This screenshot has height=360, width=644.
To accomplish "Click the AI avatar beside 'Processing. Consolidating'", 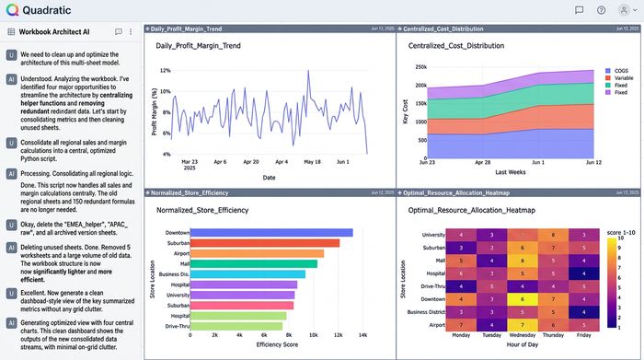I will (11, 174).
